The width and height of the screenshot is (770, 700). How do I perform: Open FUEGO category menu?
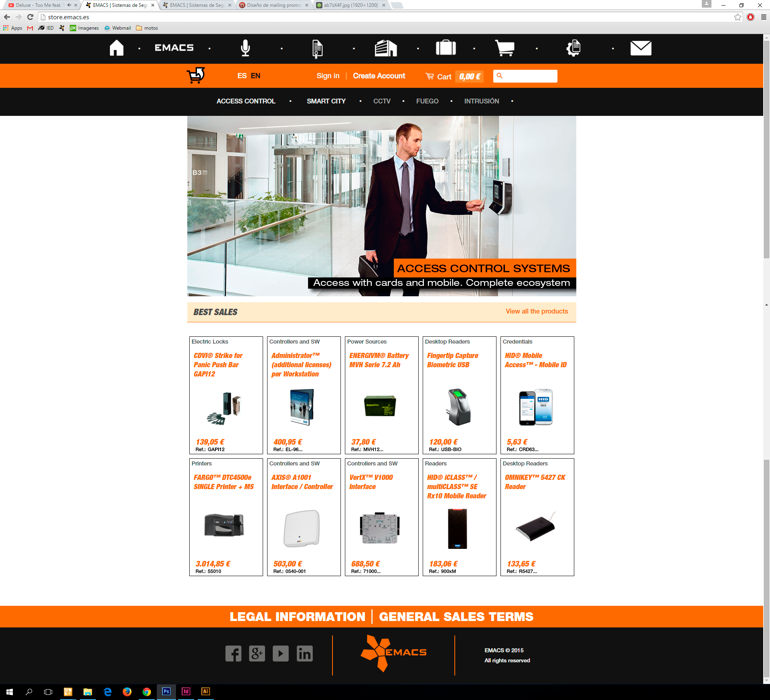[427, 101]
